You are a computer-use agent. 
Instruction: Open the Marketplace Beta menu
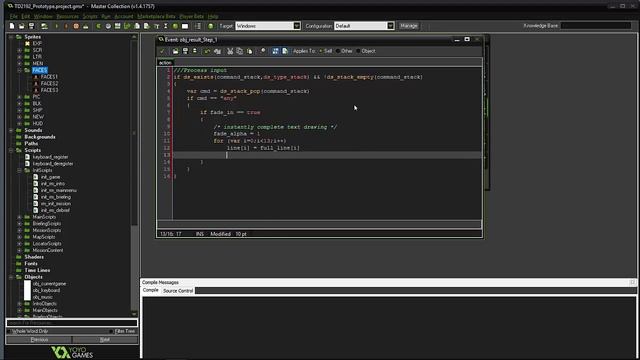click(156, 16)
